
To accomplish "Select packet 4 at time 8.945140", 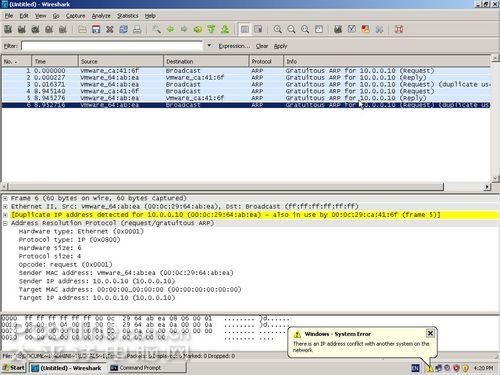I will 246,91.
